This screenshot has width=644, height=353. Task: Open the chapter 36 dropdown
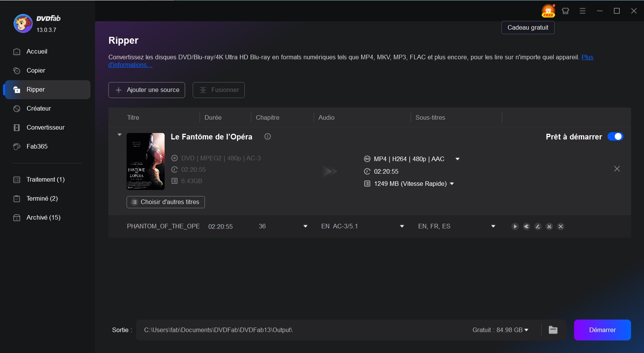coord(305,226)
